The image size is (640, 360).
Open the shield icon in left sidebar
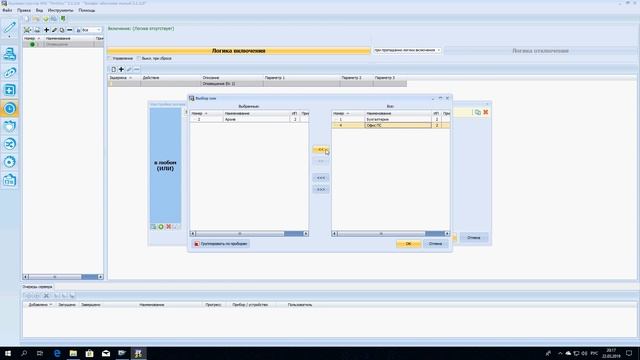tap(9, 126)
